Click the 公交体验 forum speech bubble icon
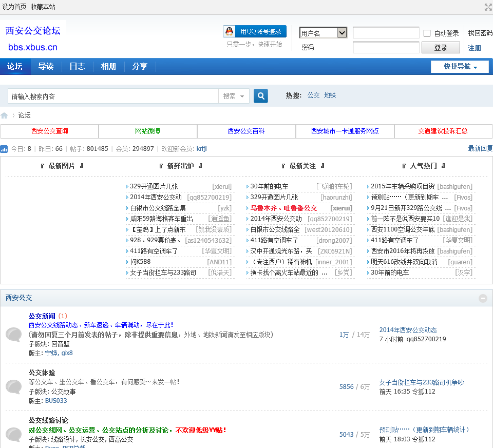The image size is (493, 448). click(x=14, y=387)
